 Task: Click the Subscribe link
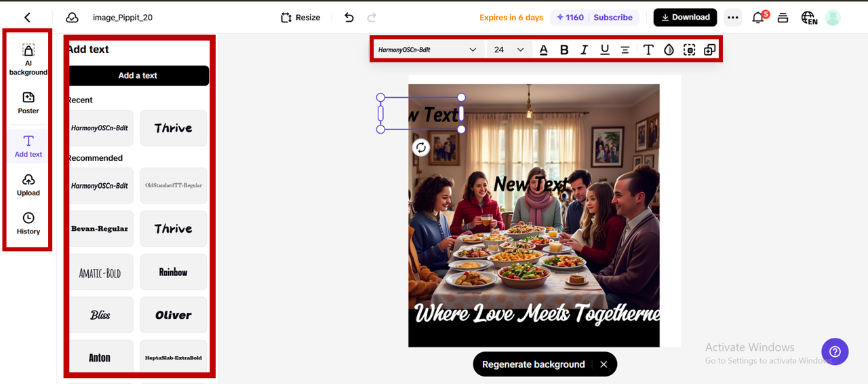point(613,18)
